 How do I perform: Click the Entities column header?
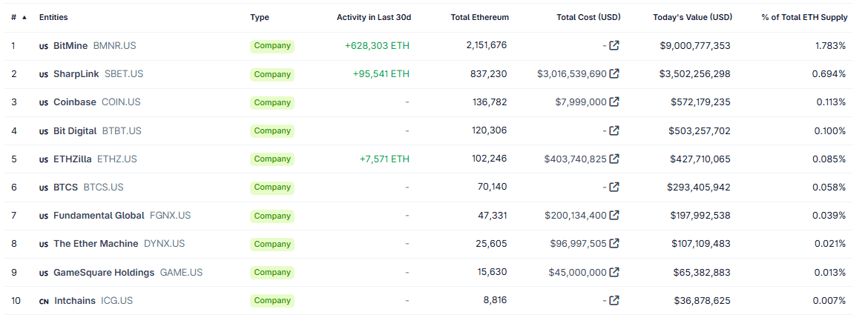[x=53, y=17]
